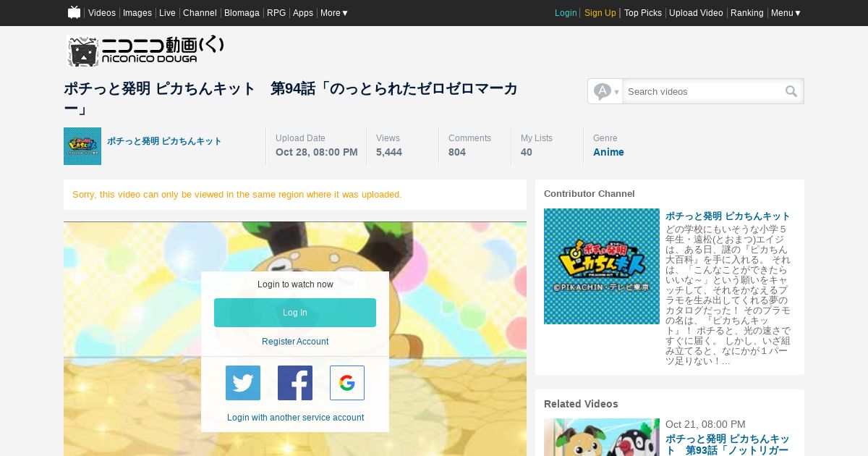
Task: Click the comment count 804
Action: pyautogui.click(x=457, y=152)
